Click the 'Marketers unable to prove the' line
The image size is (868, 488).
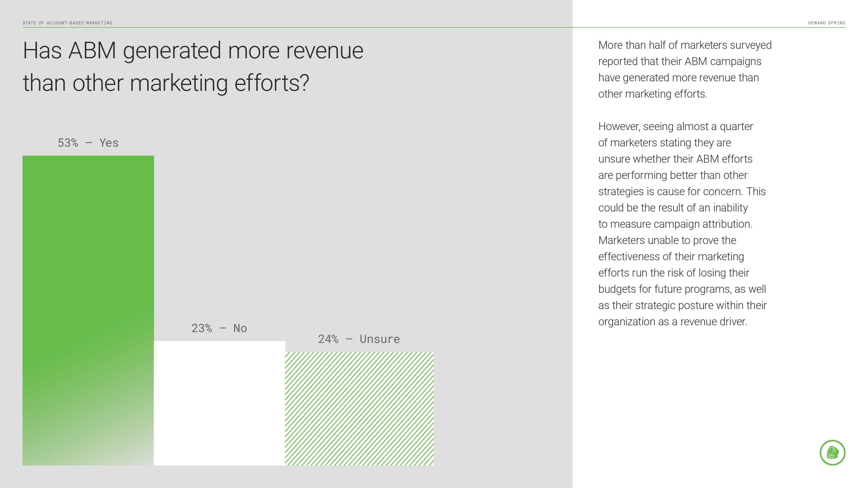[667, 240]
